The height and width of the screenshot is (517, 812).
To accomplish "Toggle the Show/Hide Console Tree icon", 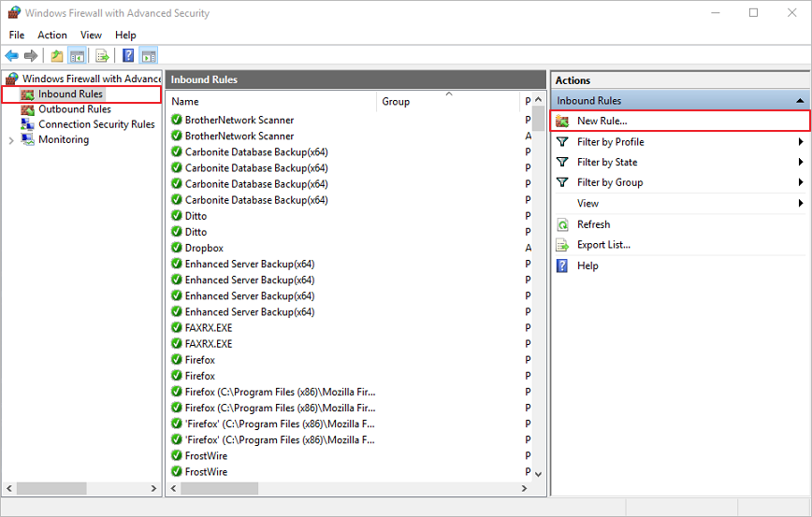I will coord(77,56).
